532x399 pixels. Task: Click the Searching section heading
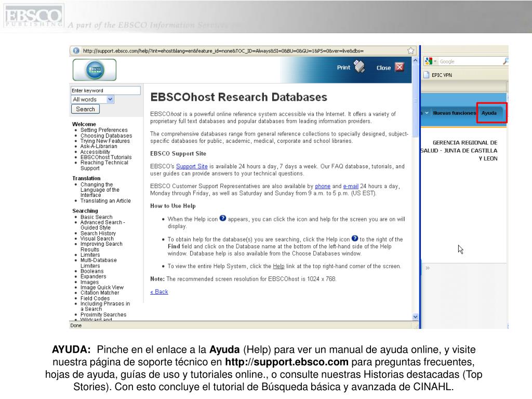coord(85,211)
